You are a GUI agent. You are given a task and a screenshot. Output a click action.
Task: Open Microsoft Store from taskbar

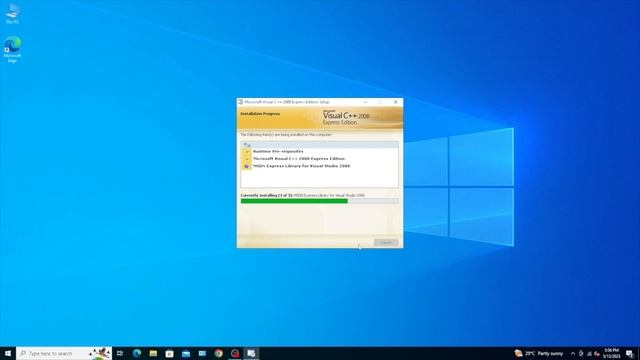pos(169,353)
